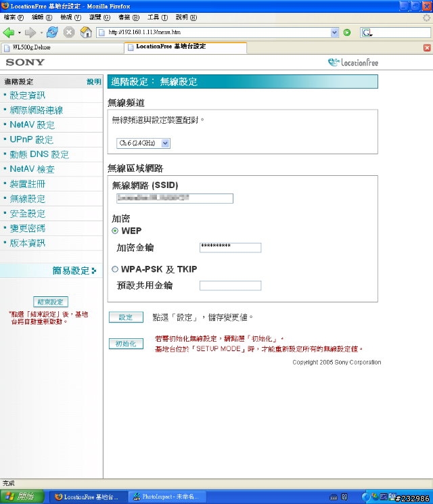Select the WEP encryption radio button
The image size is (433, 504).
pos(115,231)
